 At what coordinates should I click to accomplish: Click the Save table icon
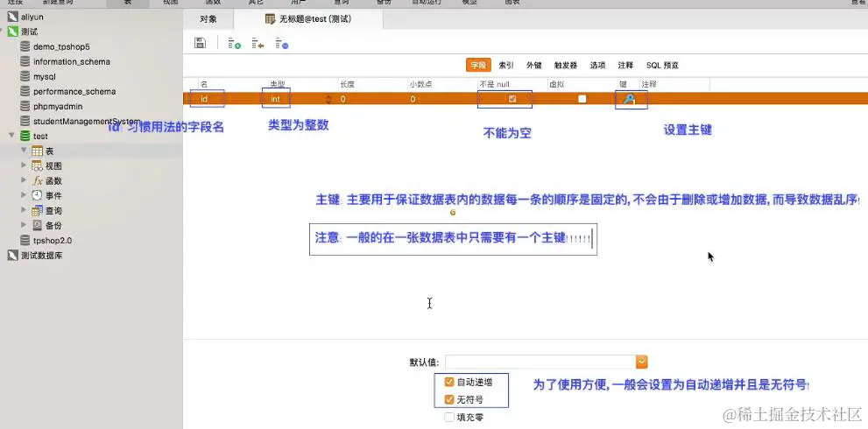(x=200, y=43)
